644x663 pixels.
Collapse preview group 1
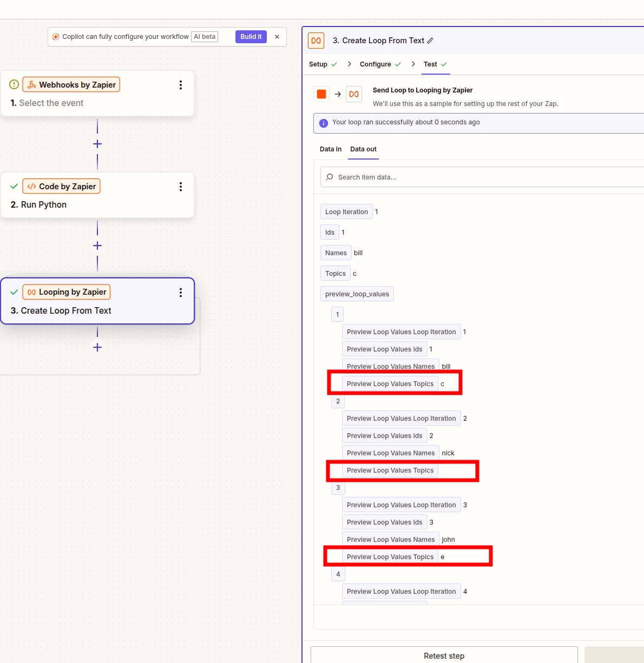[338, 315]
